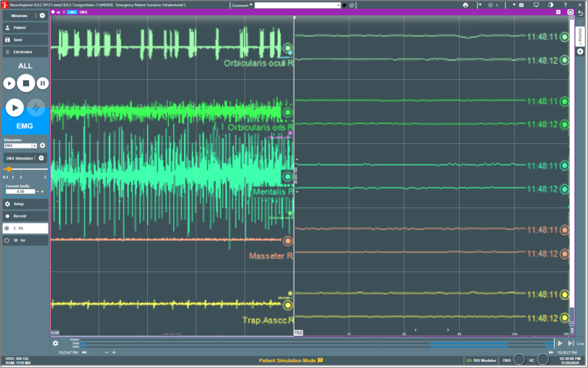Open the Electrodes panel
The width and height of the screenshot is (588, 368).
pyautogui.click(x=21, y=51)
